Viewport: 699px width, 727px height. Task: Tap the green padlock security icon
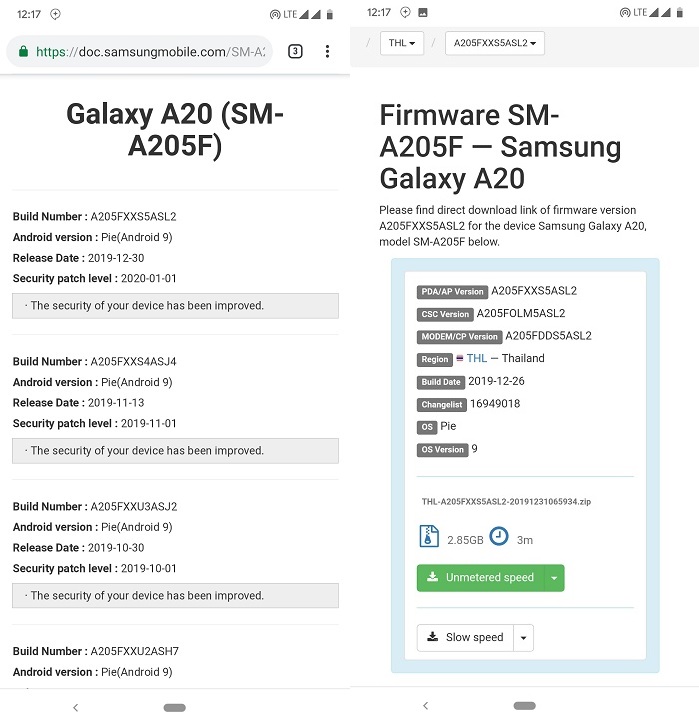point(23,51)
